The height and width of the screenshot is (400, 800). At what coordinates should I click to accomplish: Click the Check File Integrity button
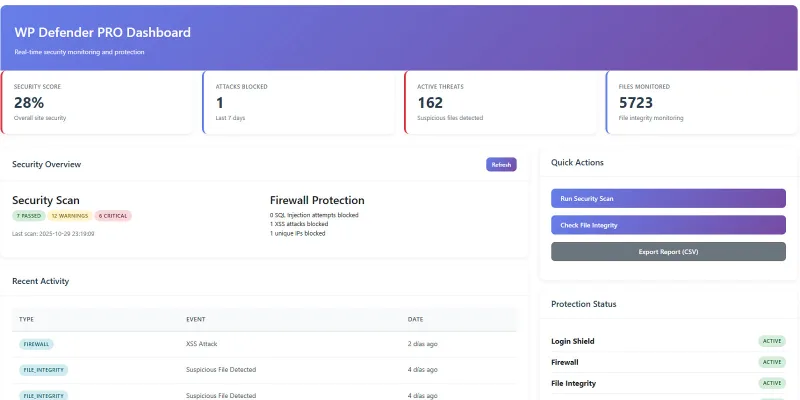(x=668, y=225)
